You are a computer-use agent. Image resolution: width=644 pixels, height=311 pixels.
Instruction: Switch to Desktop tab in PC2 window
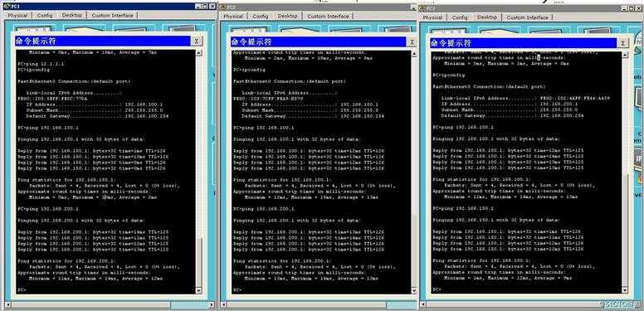(287, 16)
